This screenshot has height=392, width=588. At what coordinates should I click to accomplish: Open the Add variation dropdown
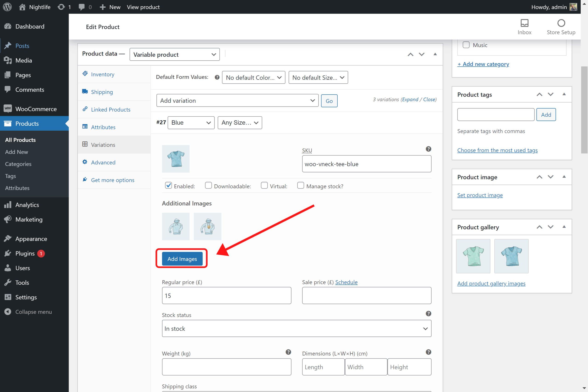[x=237, y=101]
